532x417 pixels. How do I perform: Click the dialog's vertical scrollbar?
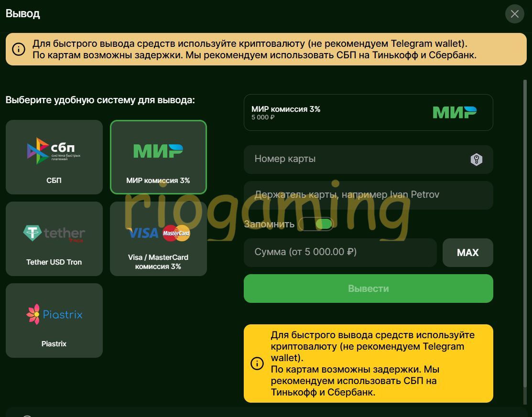(525, 234)
